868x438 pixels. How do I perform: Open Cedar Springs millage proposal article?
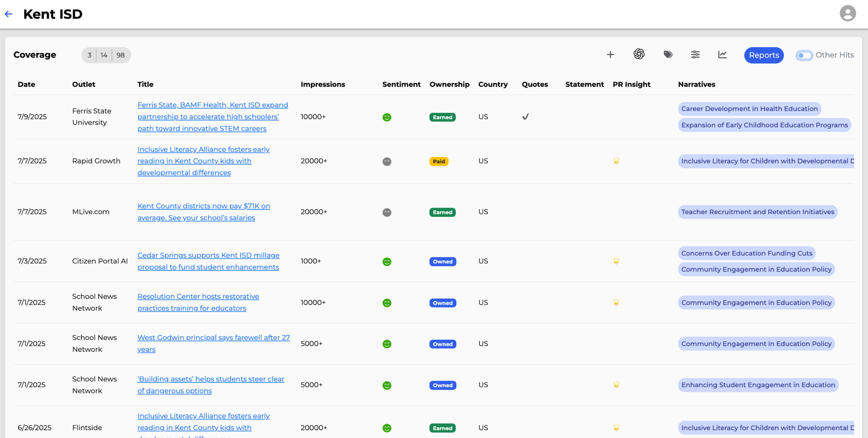[209, 261]
